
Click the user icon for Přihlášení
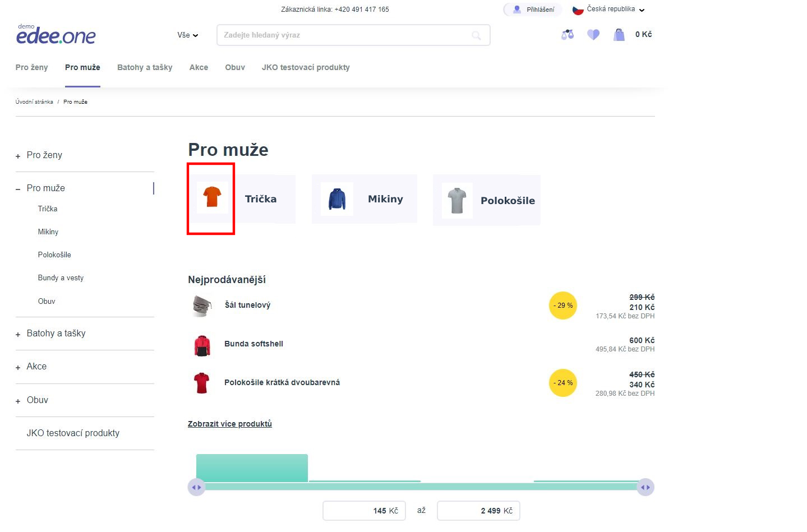click(517, 10)
